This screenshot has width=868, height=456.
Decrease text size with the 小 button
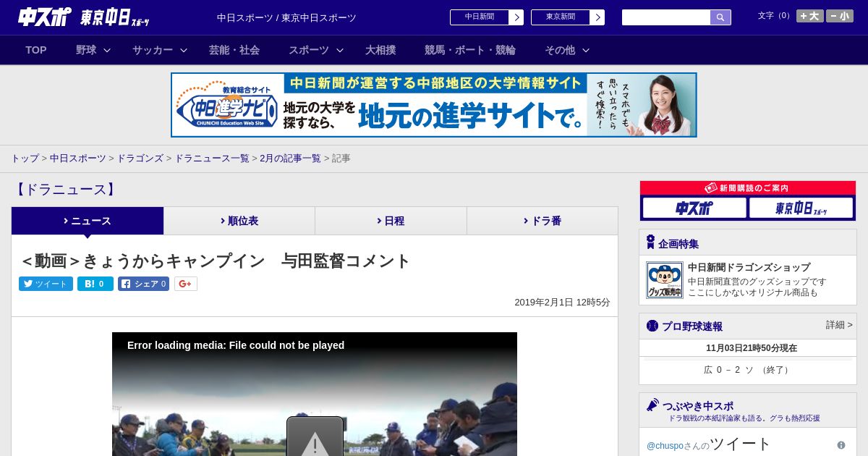click(840, 16)
